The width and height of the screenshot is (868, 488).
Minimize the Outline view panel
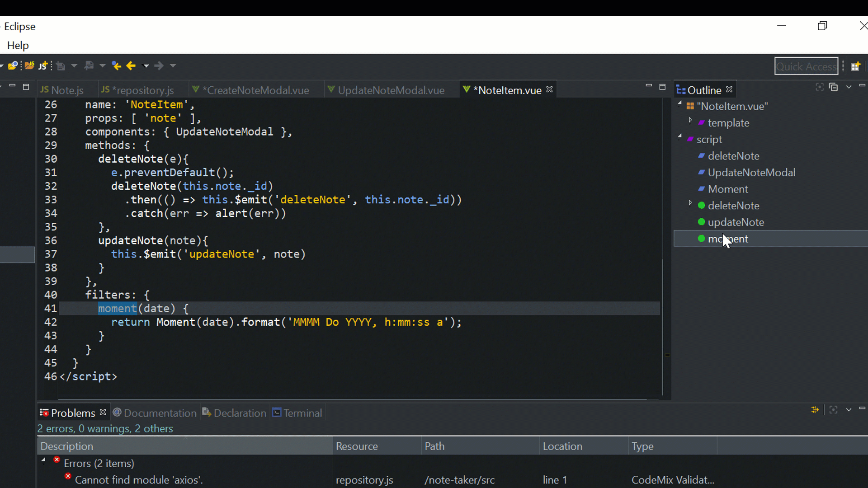pos(862,86)
